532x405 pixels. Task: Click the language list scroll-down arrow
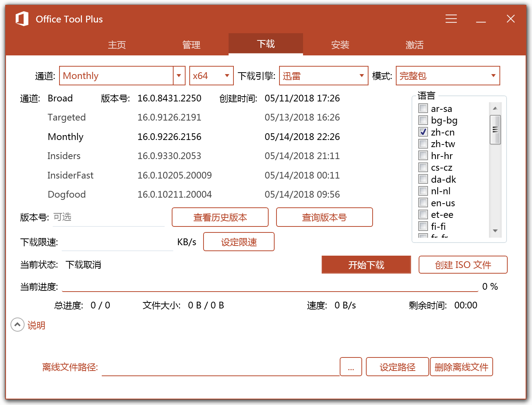495,231
